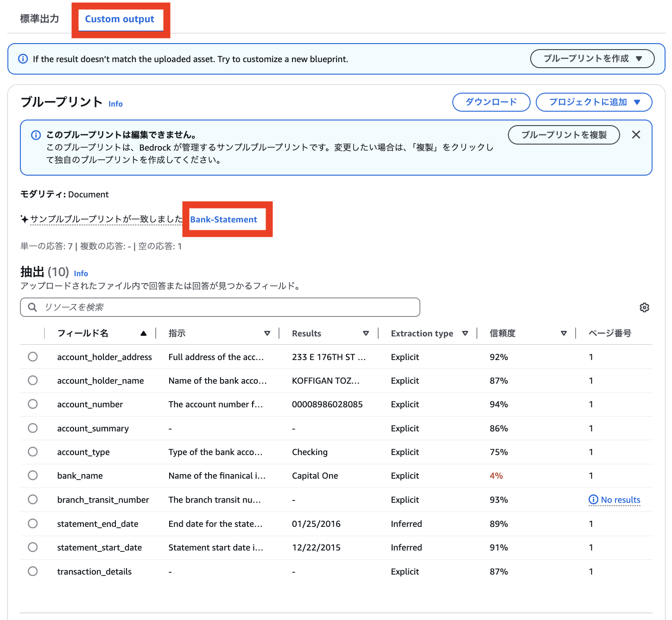Image resolution: width=672 pixels, height=620 pixels.
Task: Open the filter icon on Extraction type column
Action: [x=466, y=333]
